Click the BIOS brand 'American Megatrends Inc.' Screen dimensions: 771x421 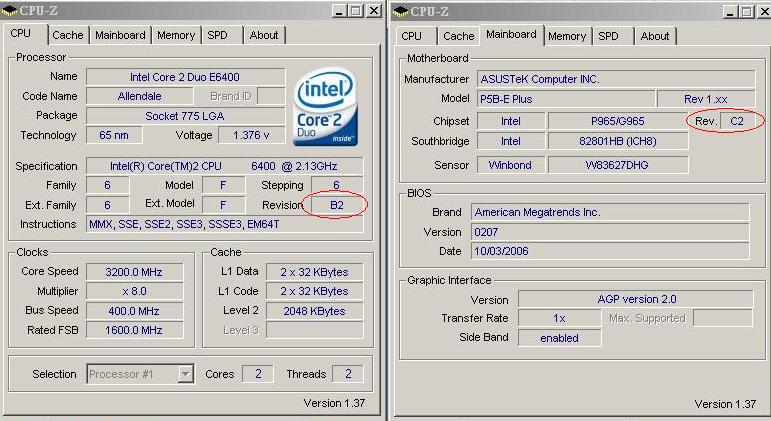(610, 212)
